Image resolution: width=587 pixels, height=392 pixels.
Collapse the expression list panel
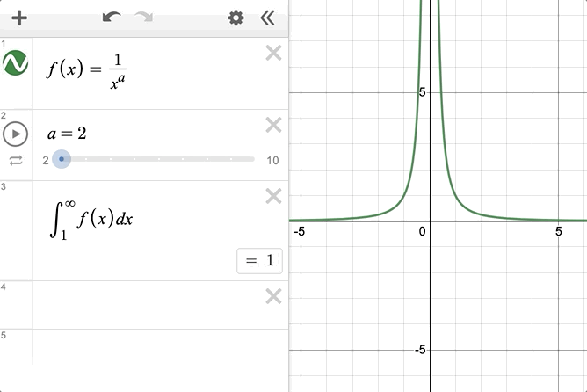tap(268, 18)
